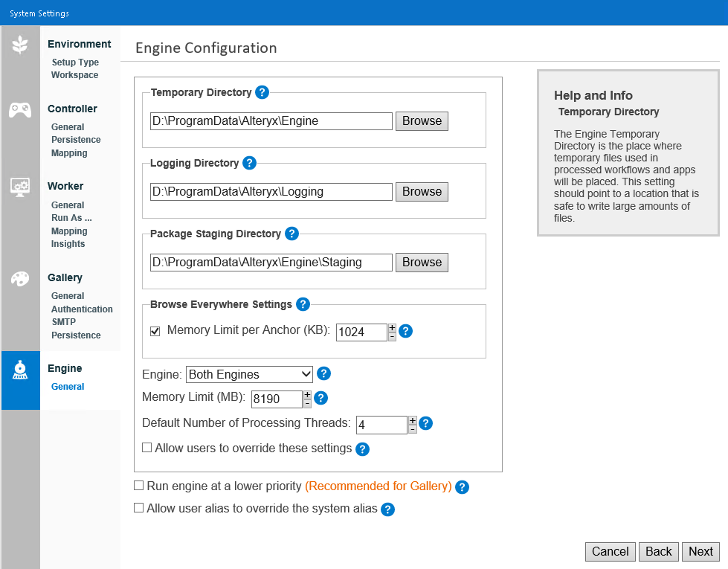
Task: Click the Worker monitor icon in sidebar
Action: pyautogui.click(x=20, y=187)
